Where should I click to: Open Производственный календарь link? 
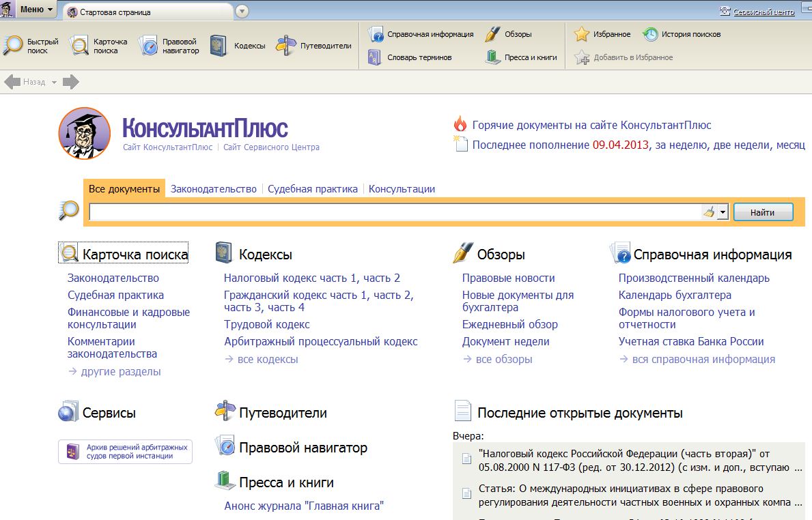click(694, 278)
